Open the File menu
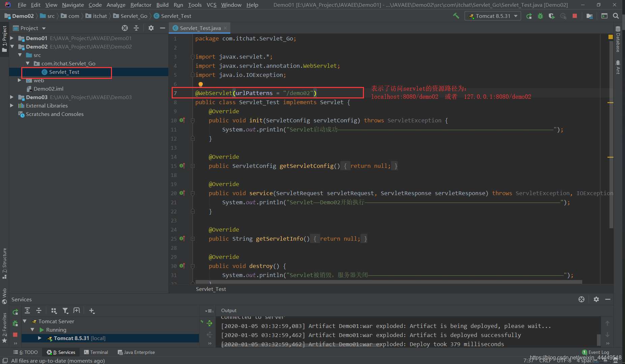The width and height of the screenshot is (625, 364). 22,5
